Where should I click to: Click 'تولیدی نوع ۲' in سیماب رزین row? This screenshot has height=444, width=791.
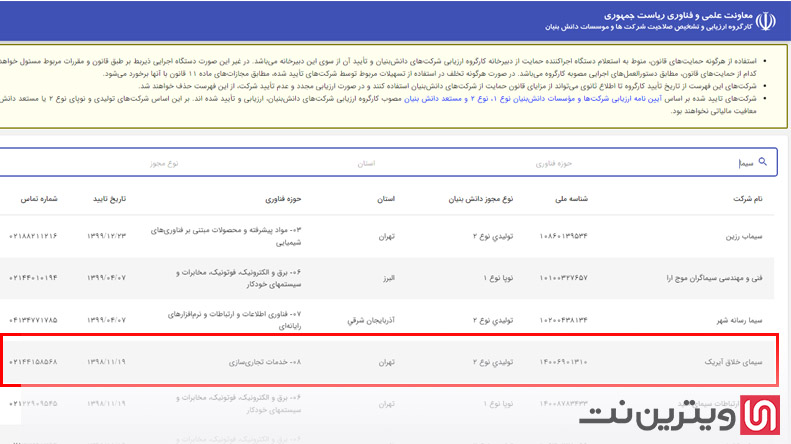[493, 236]
